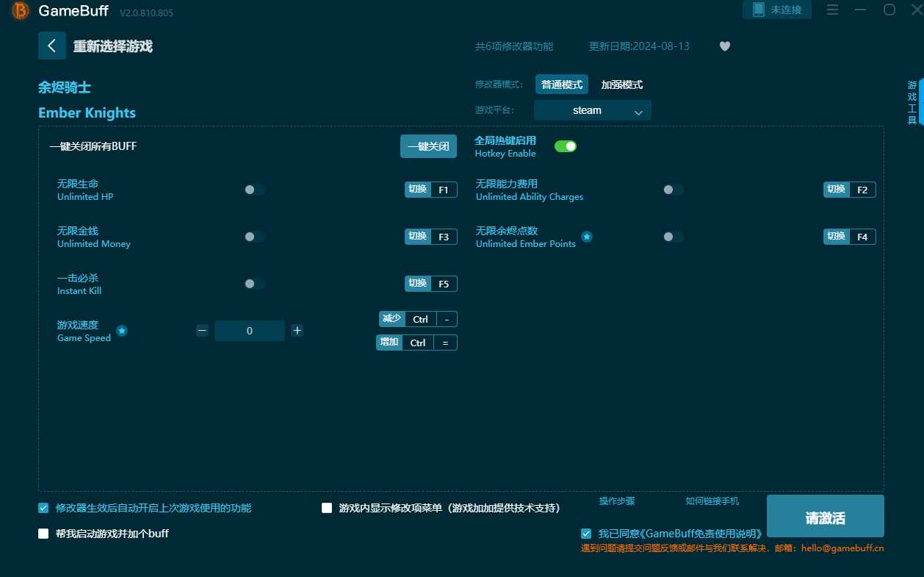Screen dimensions: 924x577
Task: Click the 一键关闭所有BUFF label
Action: (93, 146)
